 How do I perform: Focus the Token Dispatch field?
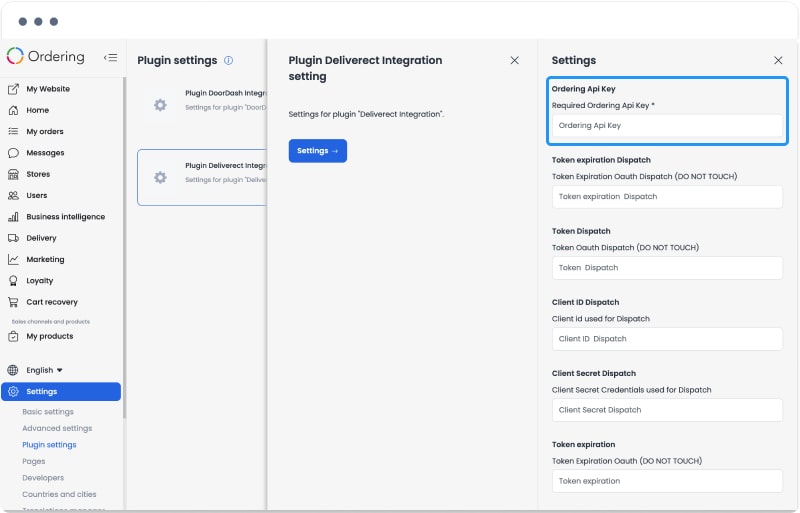point(667,268)
